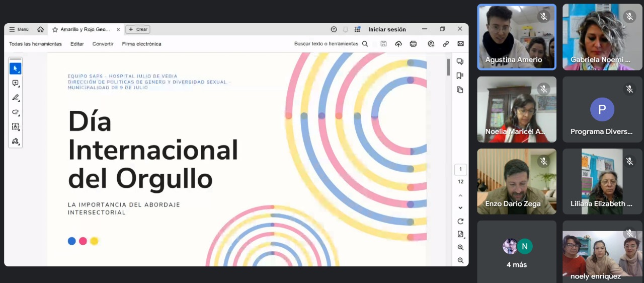Select Liliana Elizabeth video tile
The width and height of the screenshot is (644, 283).
pos(602,181)
